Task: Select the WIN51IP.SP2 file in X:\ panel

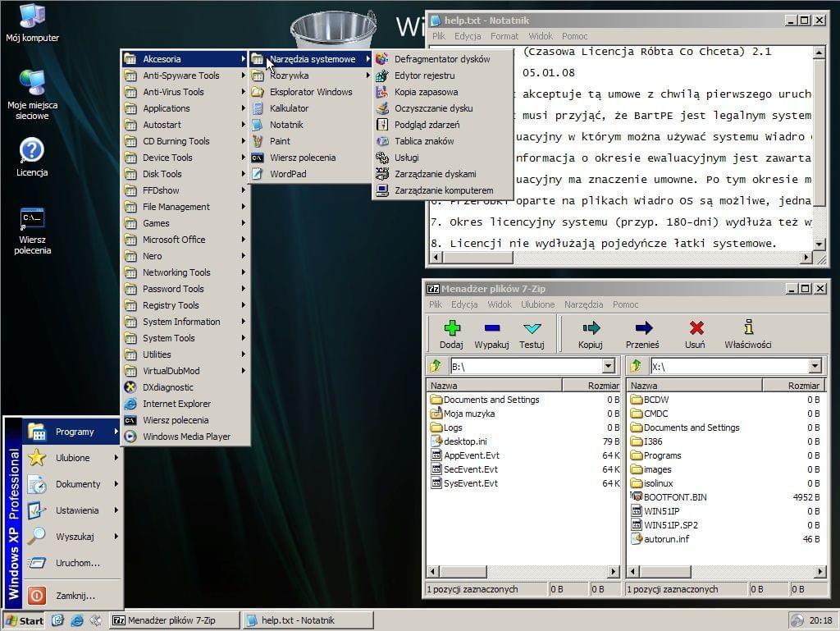Action: coord(664,525)
